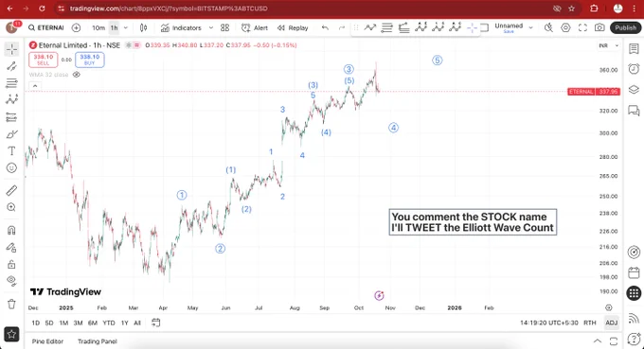
Task: Select the Text annotation tool
Action: 11,151
